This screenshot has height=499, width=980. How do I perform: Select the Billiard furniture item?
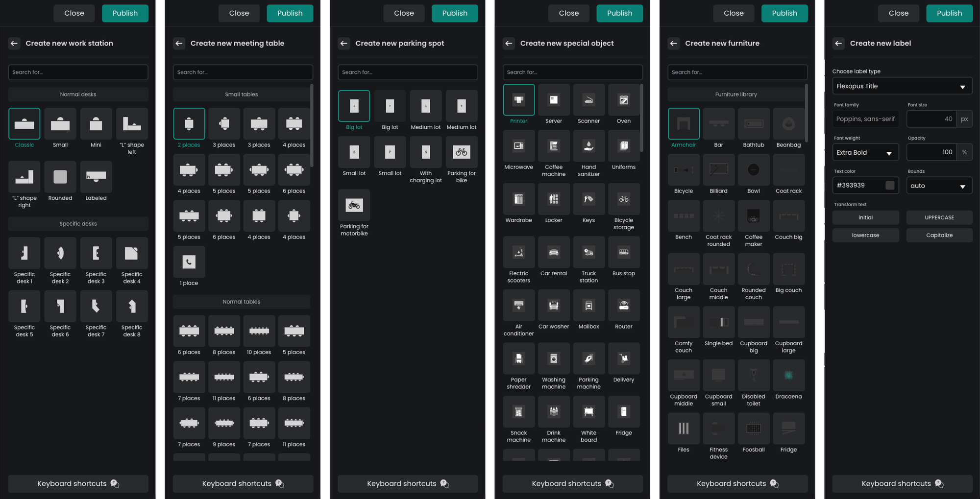[x=718, y=170]
